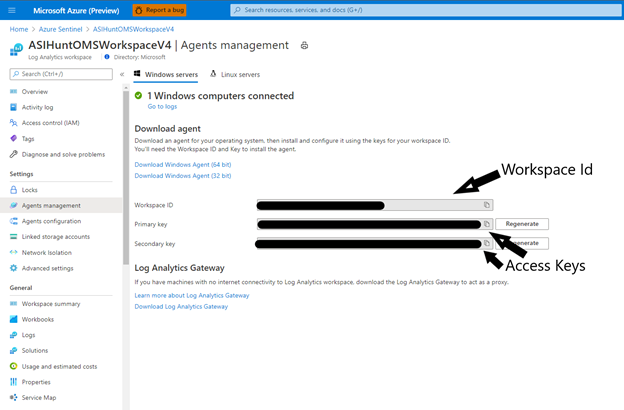Open Usage and estimated costs
The image size is (624, 410).
click(61, 366)
